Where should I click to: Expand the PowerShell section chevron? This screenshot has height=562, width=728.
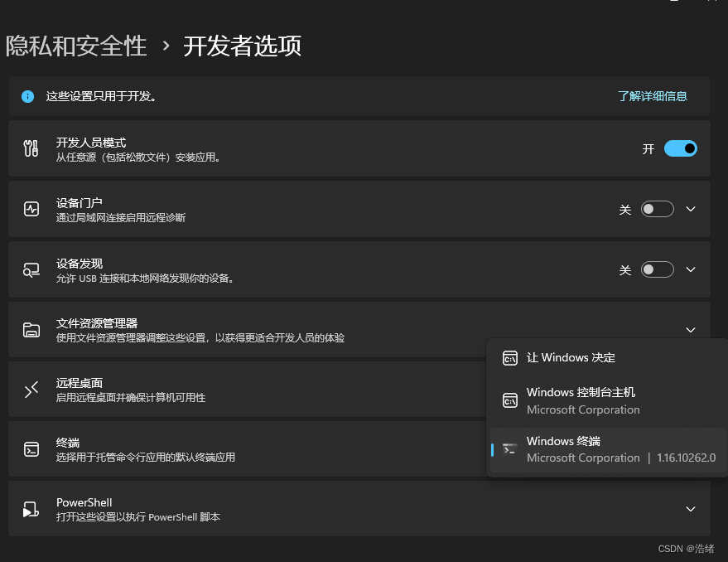click(691, 509)
